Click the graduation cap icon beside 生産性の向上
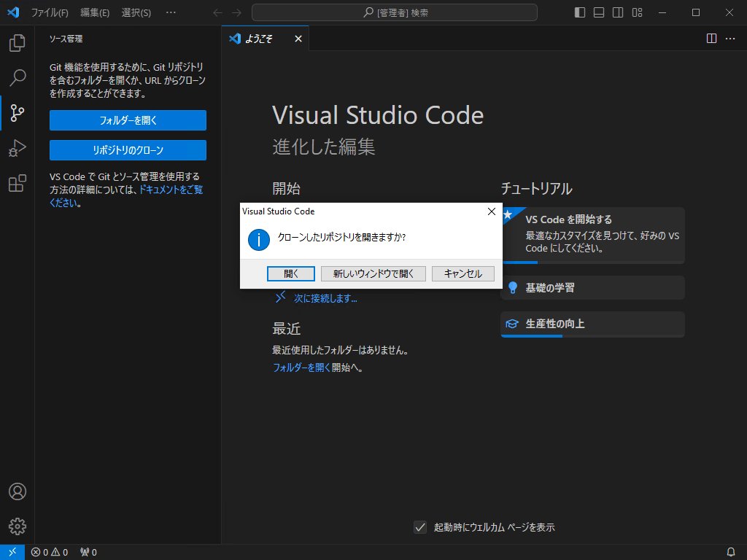The width and height of the screenshot is (747, 560). 512,324
